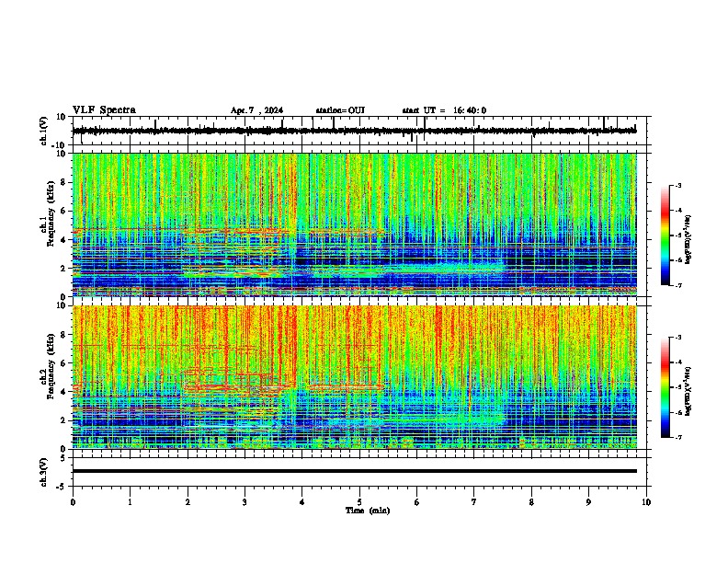Click the ch.1 log(PSD) color bar units label

689,239
